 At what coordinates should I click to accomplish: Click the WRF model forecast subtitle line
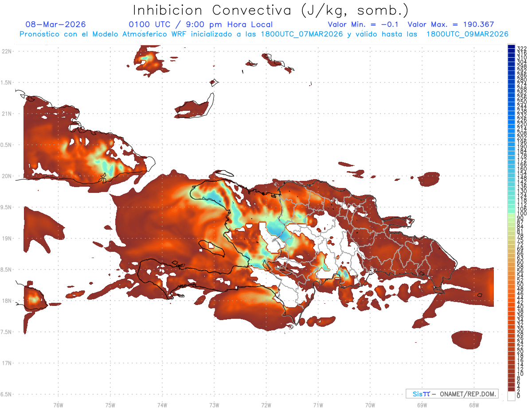tap(264, 34)
